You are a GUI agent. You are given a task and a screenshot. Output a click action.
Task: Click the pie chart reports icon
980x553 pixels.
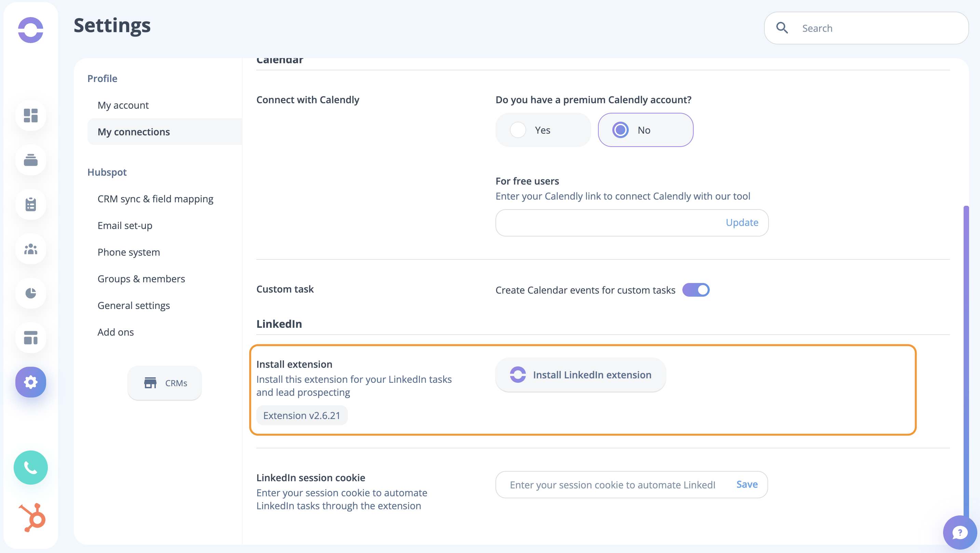coord(30,293)
